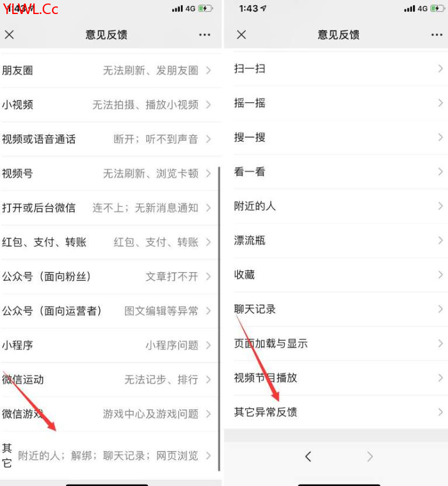The height and width of the screenshot is (486, 448).
Task: Tap the 搜一搜 item
Action: pos(336,137)
